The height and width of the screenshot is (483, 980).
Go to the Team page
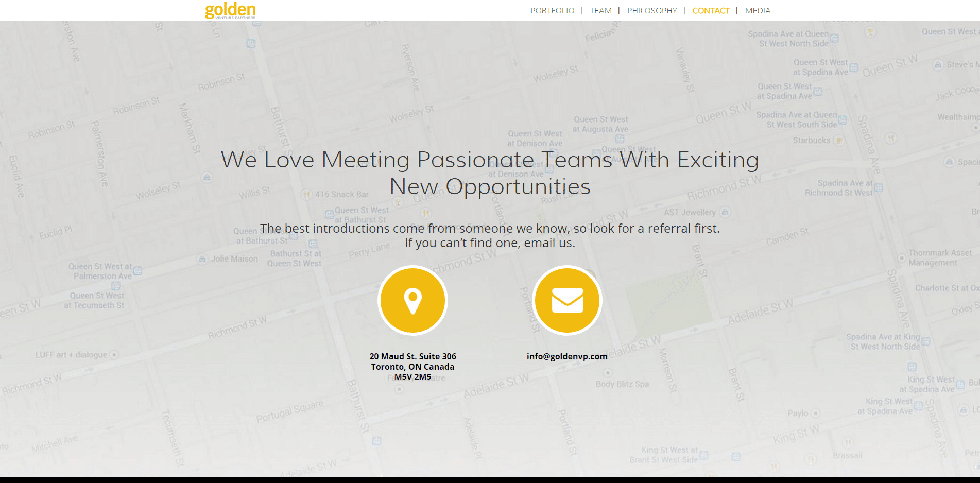(600, 10)
